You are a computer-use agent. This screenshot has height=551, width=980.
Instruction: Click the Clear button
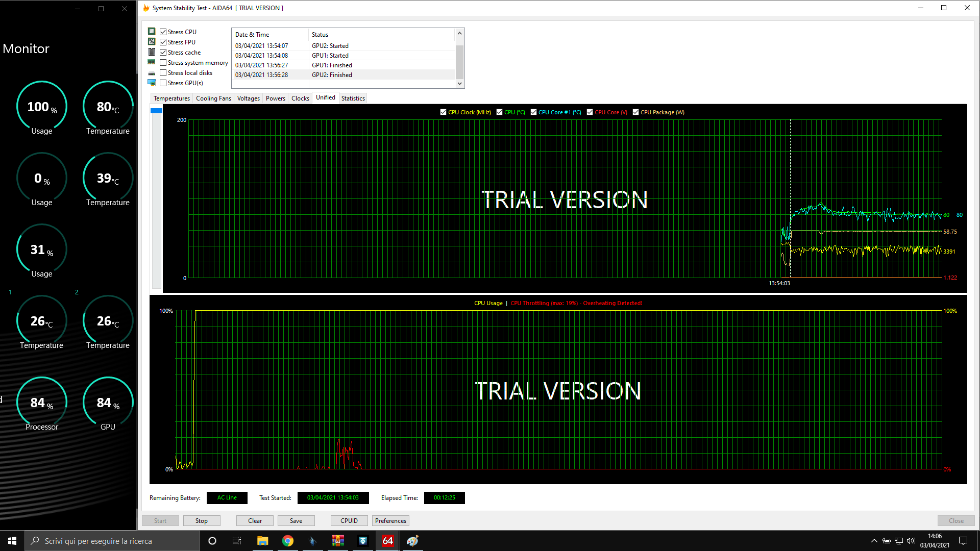[x=255, y=520]
